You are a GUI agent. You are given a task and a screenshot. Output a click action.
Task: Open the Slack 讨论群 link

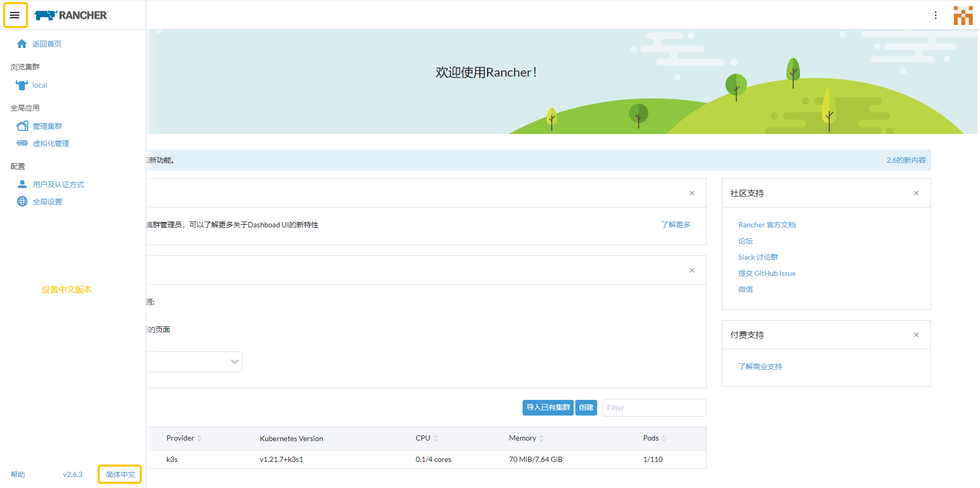coord(758,257)
